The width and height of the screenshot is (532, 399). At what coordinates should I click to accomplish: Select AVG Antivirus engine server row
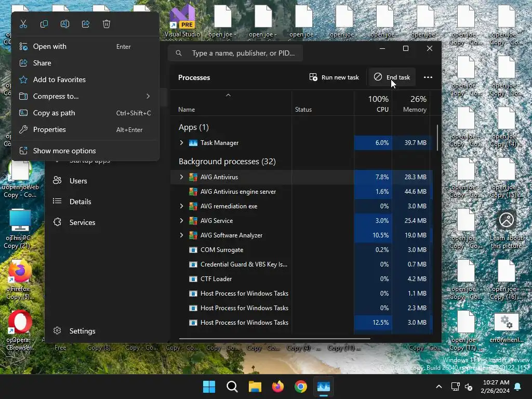pos(301,192)
